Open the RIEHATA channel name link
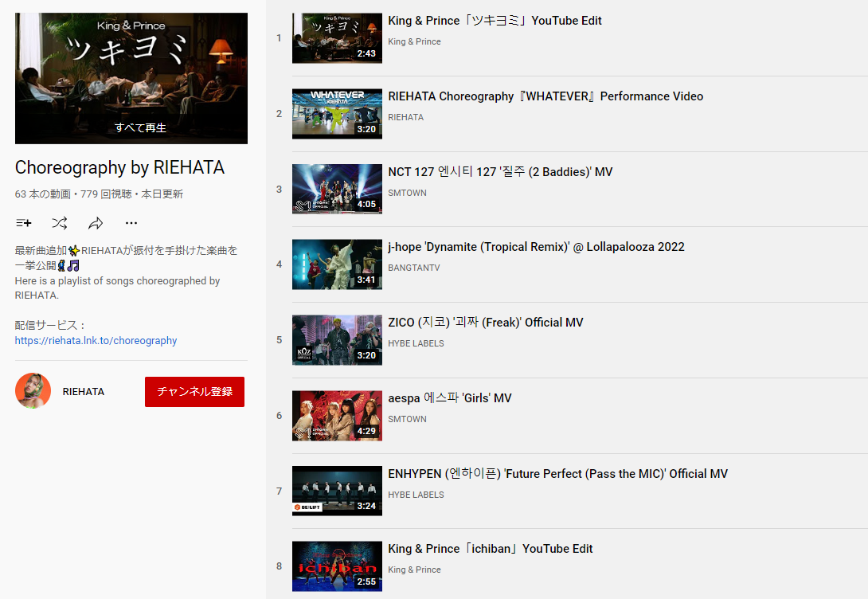868x599 pixels. click(83, 391)
